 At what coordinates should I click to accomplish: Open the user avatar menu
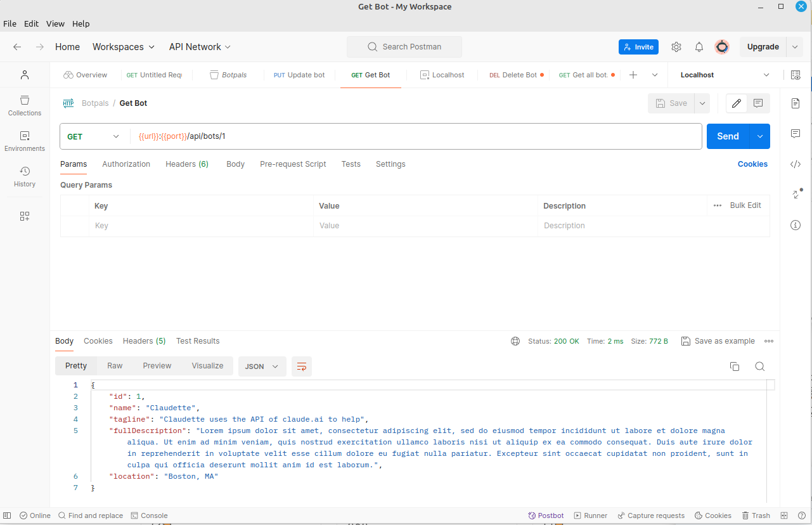(x=722, y=47)
